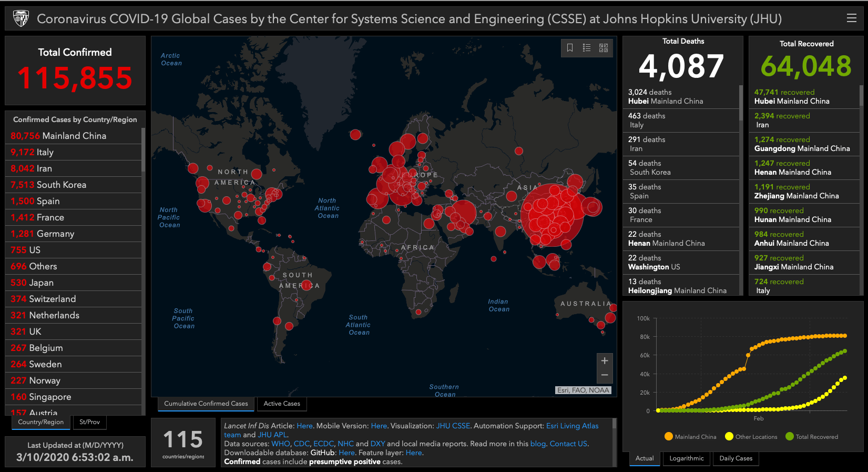
Task: Select Belgium in the country list
Action: click(x=73, y=348)
